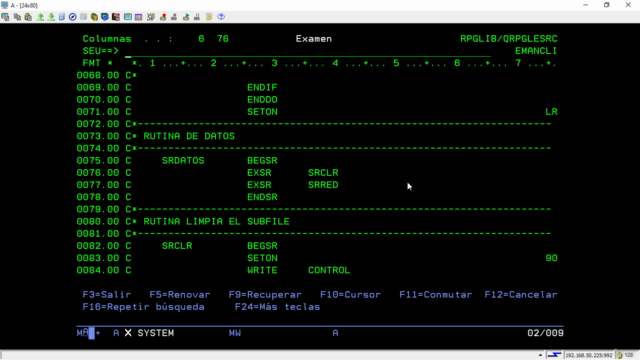Click indicator 90 on line 0083.00

coord(551,258)
